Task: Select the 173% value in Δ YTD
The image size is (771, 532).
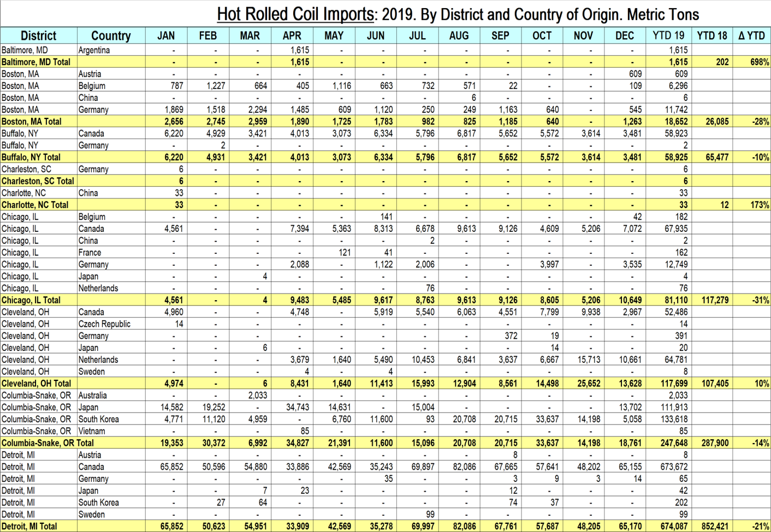Action: coord(759,205)
